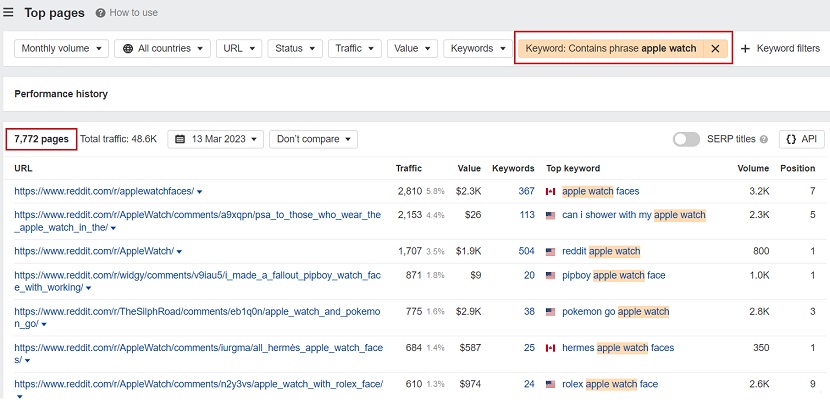Toggle the SERP titles switch
The width and height of the screenshot is (830, 400).
pyautogui.click(x=686, y=139)
